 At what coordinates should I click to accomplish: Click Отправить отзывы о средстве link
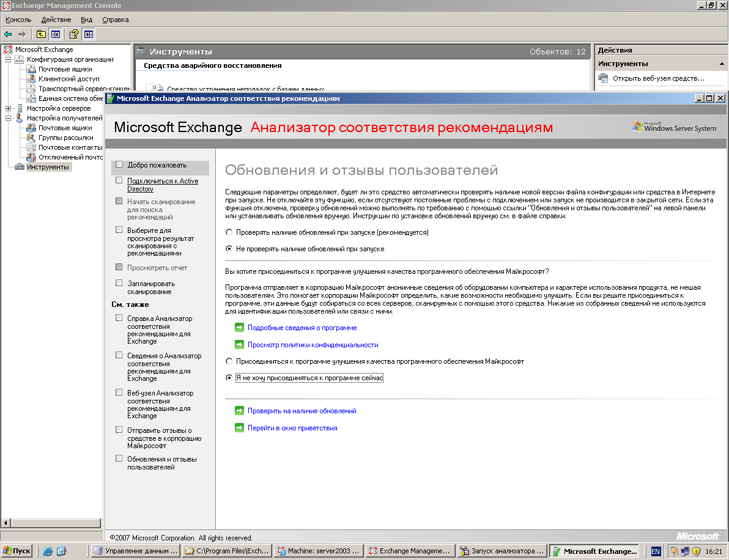click(x=164, y=438)
